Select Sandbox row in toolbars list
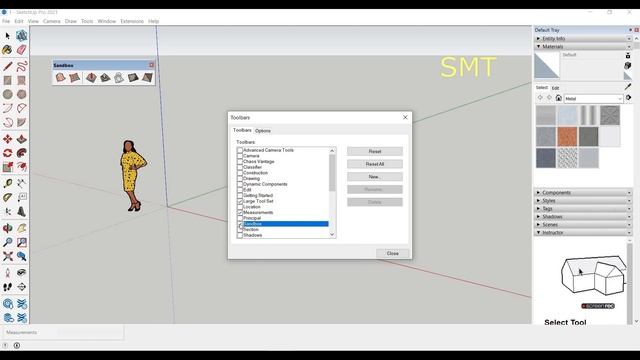 286,224
